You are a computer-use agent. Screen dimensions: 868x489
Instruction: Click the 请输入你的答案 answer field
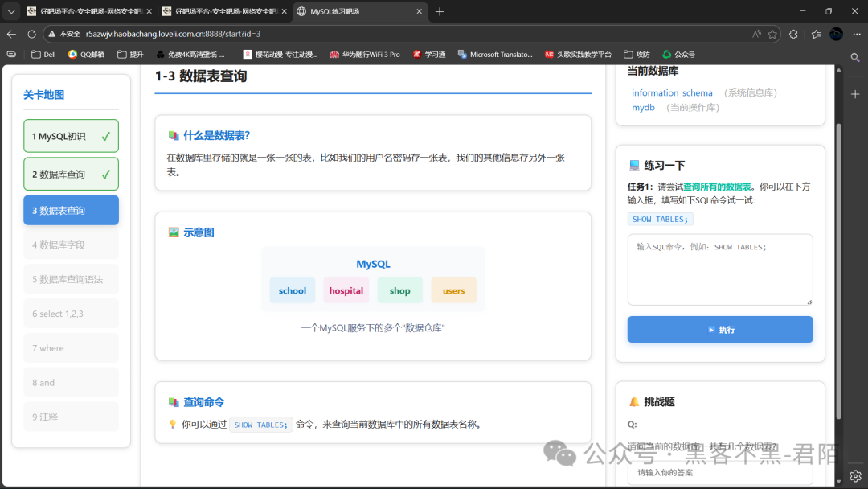[x=719, y=472]
